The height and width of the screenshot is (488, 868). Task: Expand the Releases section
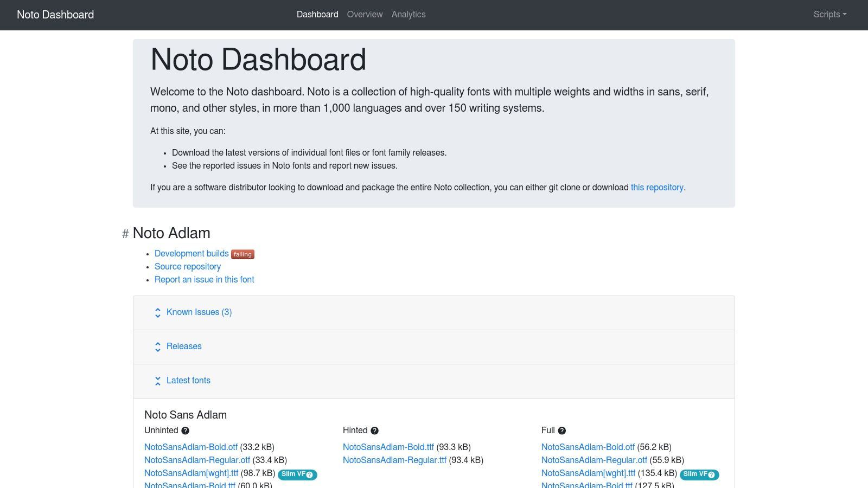pos(183,346)
